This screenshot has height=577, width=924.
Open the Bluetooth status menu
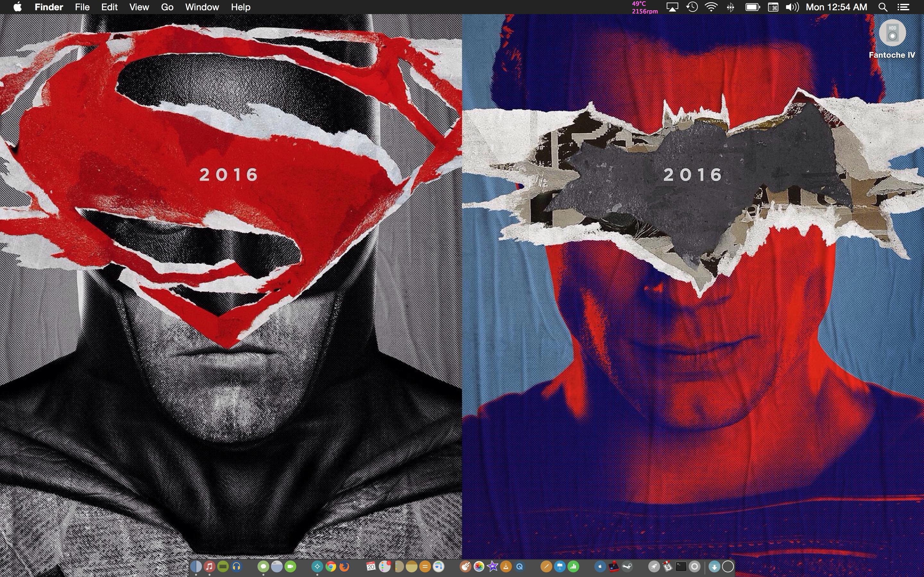coord(730,7)
